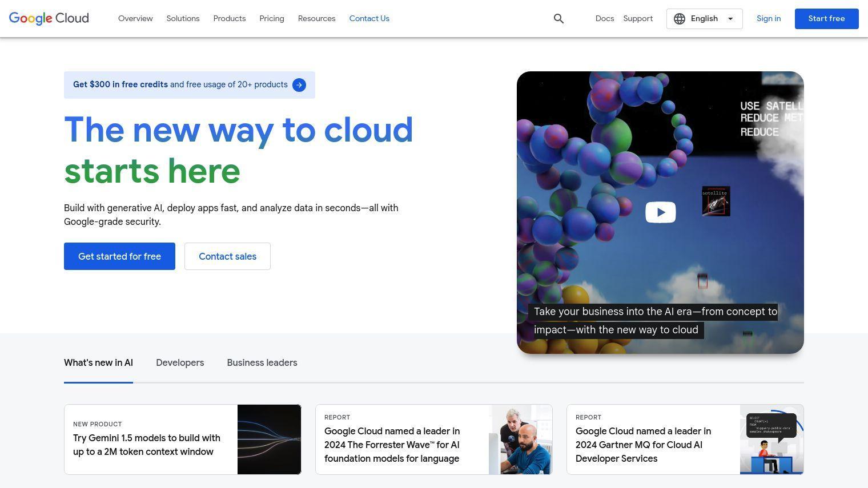Click the Gartner card developer illustration
Image resolution: width=868 pixels, height=488 pixels.
click(771, 439)
